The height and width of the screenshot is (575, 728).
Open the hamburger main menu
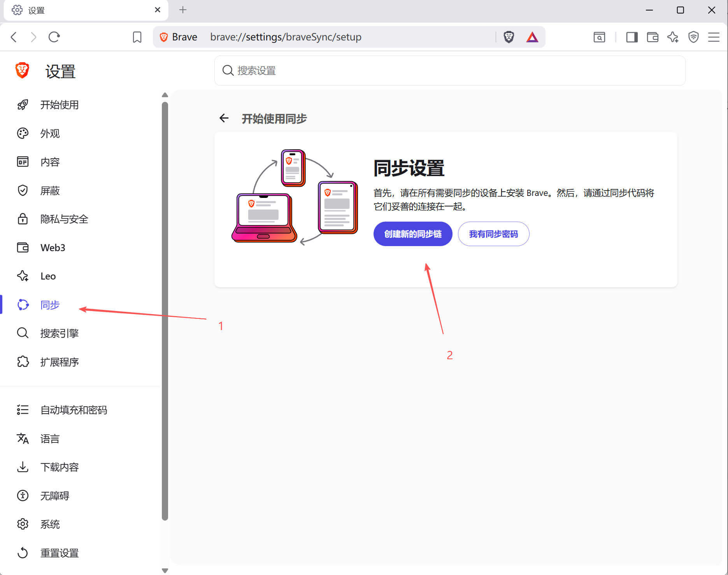(714, 37)
